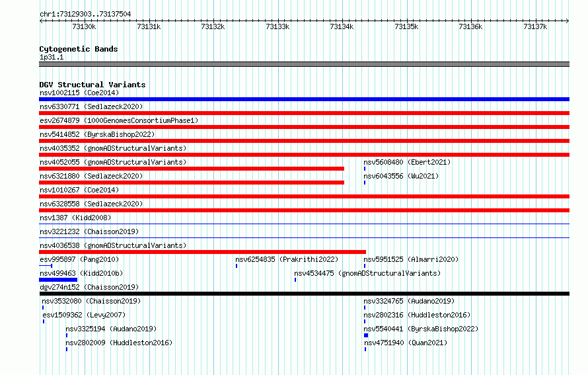Select esv1509362 (Levy2007) label

(84, 315)
